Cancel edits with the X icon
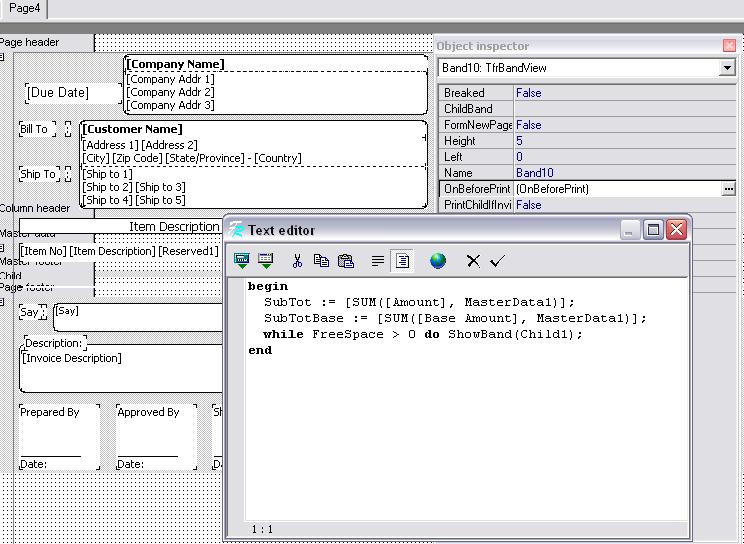 pyautogui.click(x=473, y=261)
